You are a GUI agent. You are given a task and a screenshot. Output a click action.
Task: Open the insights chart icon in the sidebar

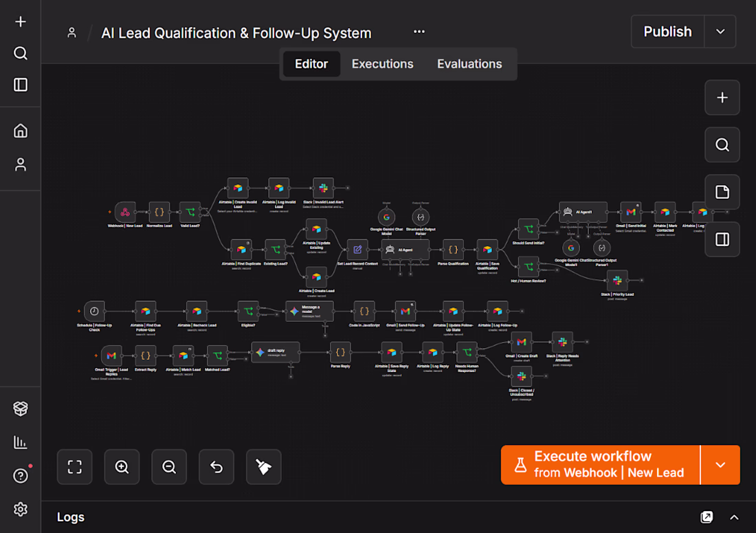[x=20, y=442]
